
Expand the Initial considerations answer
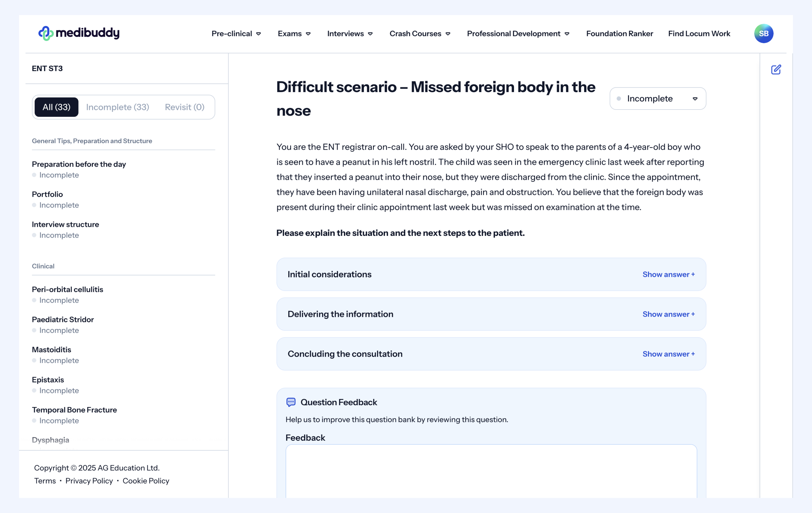(x=668, y=274)
